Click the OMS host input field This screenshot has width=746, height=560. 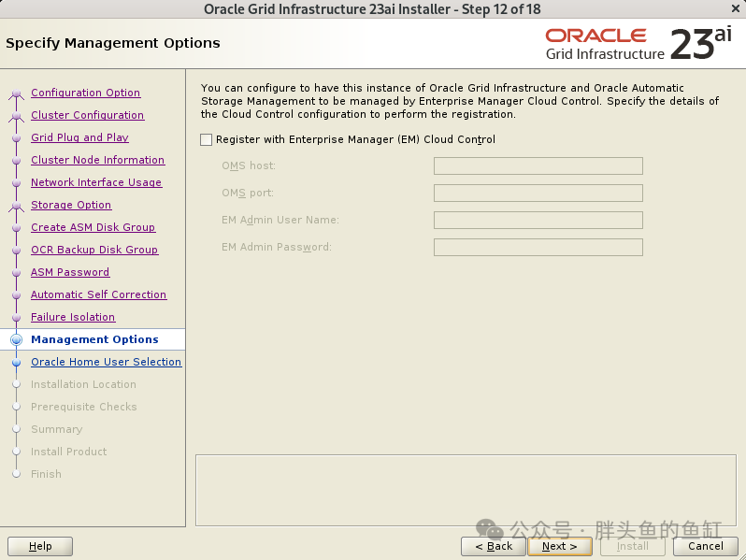[538, 166]
